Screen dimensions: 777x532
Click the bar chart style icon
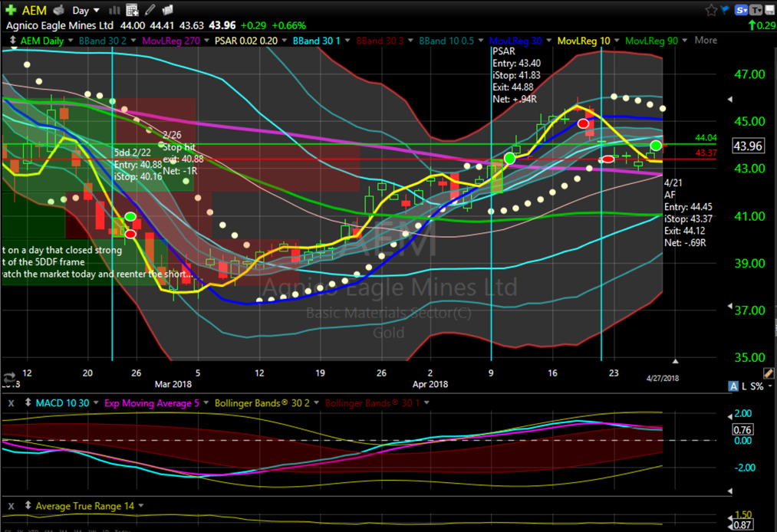tap(114, 10)
